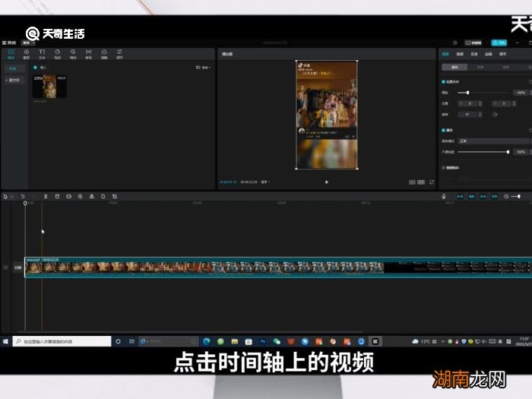The width and height of the screenshot is (532, 399).
Task: Click the fit-to-window icon in preview panel
Action: tap(412, 182)
